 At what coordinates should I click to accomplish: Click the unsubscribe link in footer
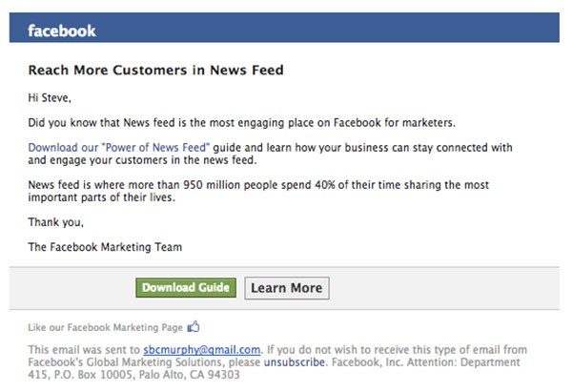[x=294, y=362]
